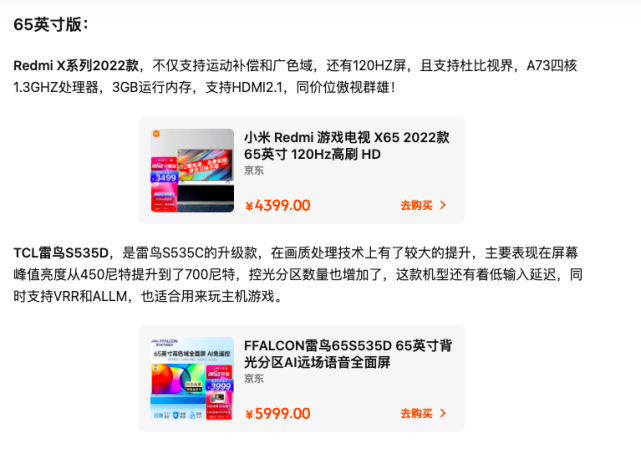The width and height of the screenshot is (641, 454).
Task: Select the ¥5999.00 price
Action: pos(278,414)
